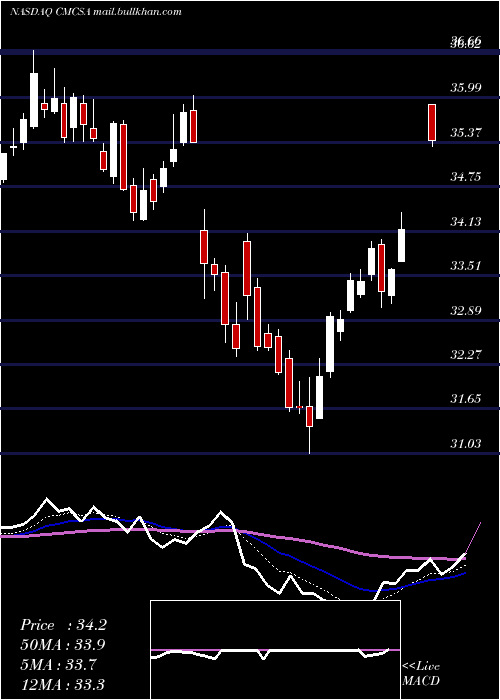This screenshot has height=700, width=500.
Task: Click the 32.27 price axis label
Action: pos(466,355)
